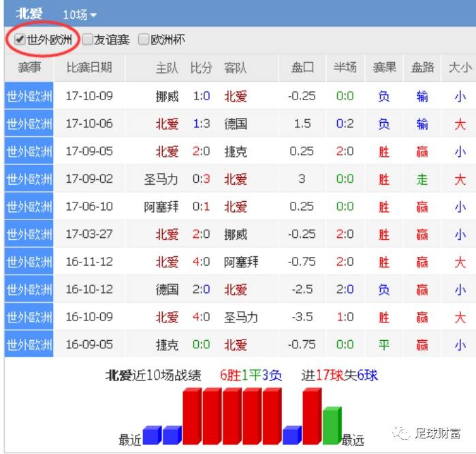Image resolution: width=476 pixels, height=454 pixels.
Task: Click the date 17-09-05
Action: click(x=89, y=151)
